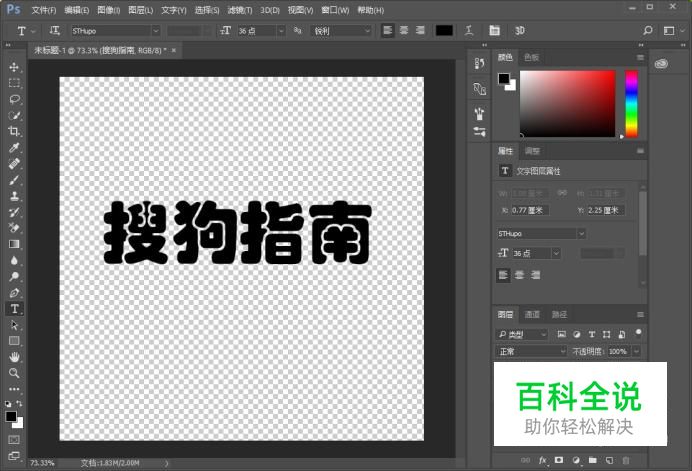Open the 图层(L) menu

click(140, 10)
